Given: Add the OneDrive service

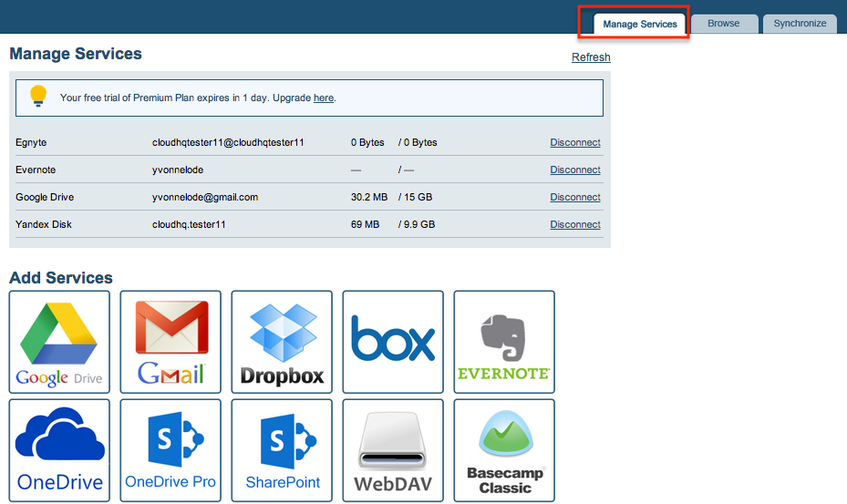Looking at the screenshot, I should coord(59,450).
